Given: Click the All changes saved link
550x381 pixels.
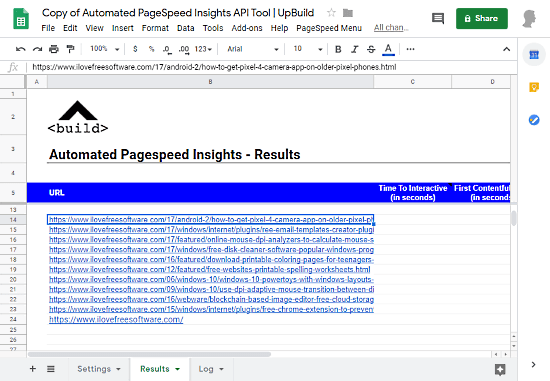Looking at the screenshot, I should point(391,27).
